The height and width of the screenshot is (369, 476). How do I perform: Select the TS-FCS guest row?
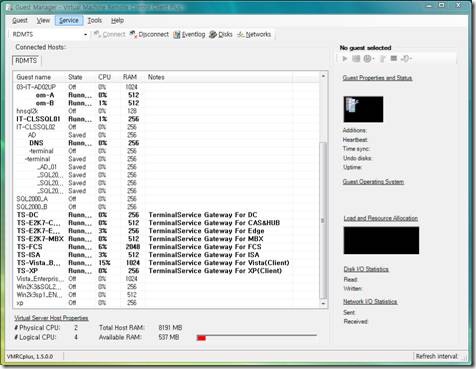click(166, 247)
